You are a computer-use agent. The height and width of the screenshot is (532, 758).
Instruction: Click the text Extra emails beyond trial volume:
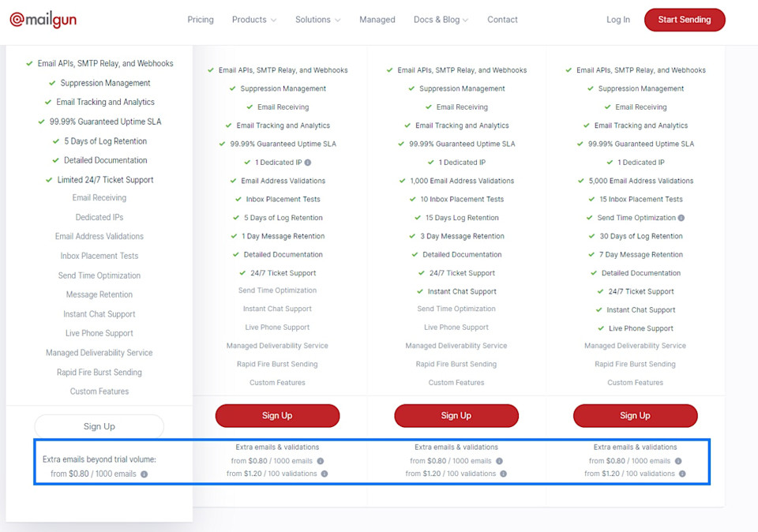coord(99,459)
